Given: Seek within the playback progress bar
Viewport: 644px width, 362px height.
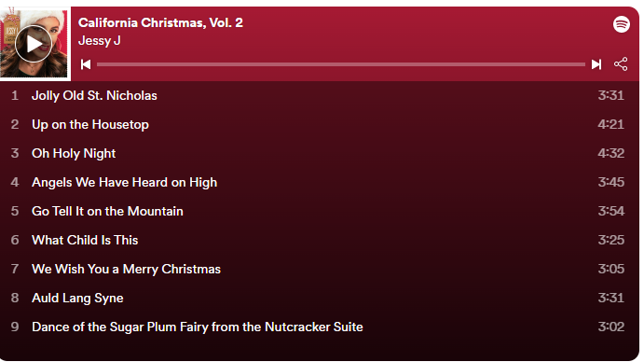Looking at the screenshot, I should [x=341, y=64].
